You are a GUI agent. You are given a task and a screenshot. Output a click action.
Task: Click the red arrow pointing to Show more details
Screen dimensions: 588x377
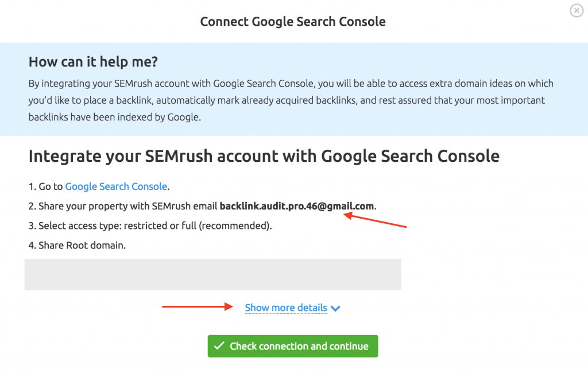coord(195,307)
